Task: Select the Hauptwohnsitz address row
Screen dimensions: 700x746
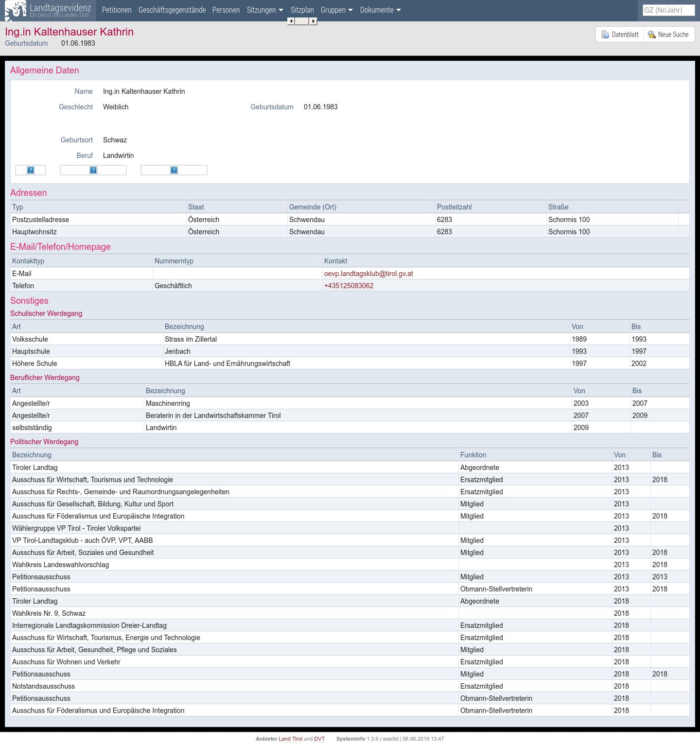Action: (x=350, y=232)
